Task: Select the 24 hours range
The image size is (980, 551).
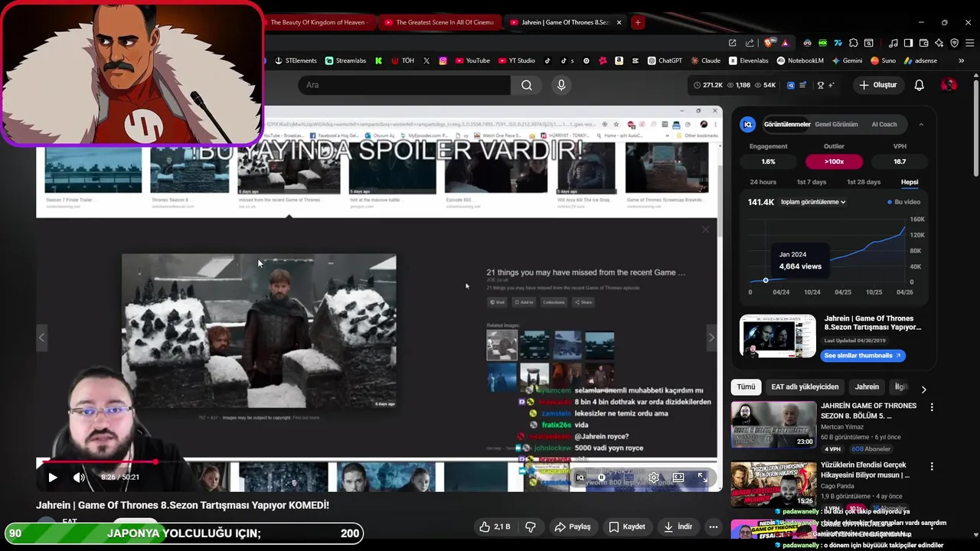Action: [763, 182]
